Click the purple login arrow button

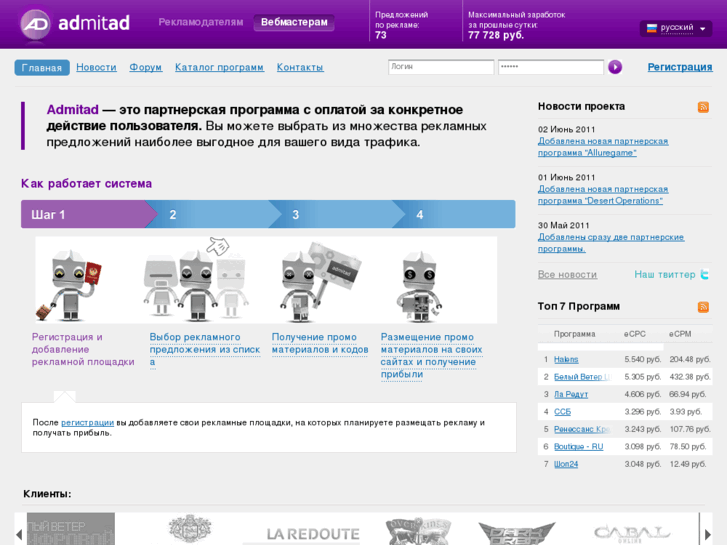(615, 67)
